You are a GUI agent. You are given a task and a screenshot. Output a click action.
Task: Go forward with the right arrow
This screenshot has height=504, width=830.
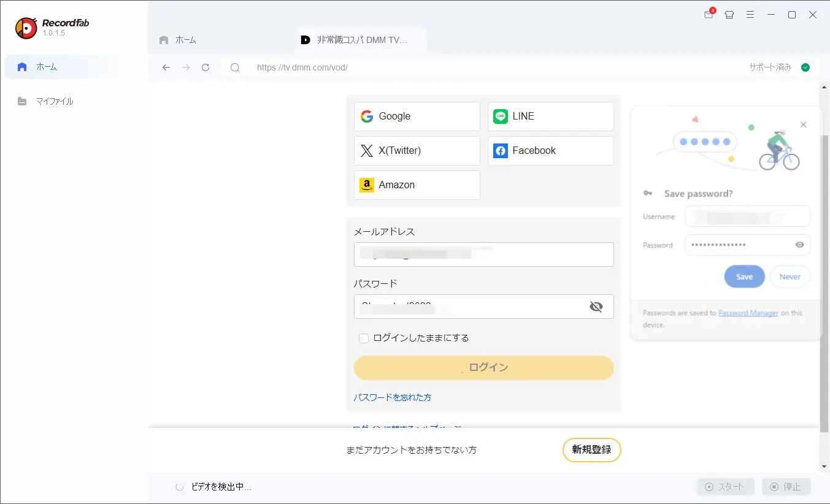(186, 67)
